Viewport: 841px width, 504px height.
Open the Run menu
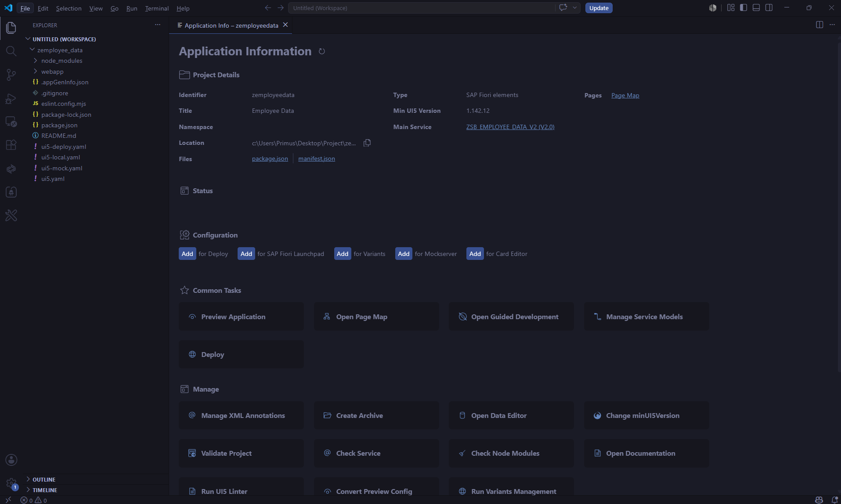pyautogui.click(x=132, y=8)
